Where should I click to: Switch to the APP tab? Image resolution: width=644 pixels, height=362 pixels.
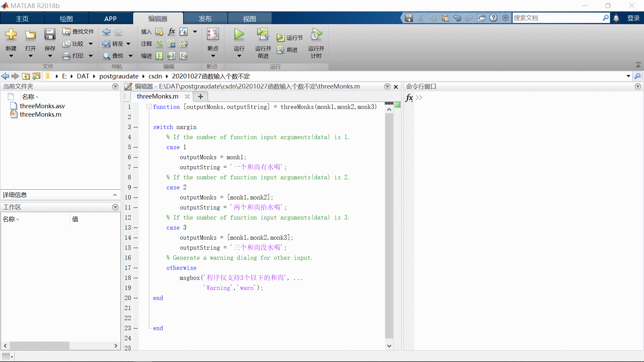110,18
